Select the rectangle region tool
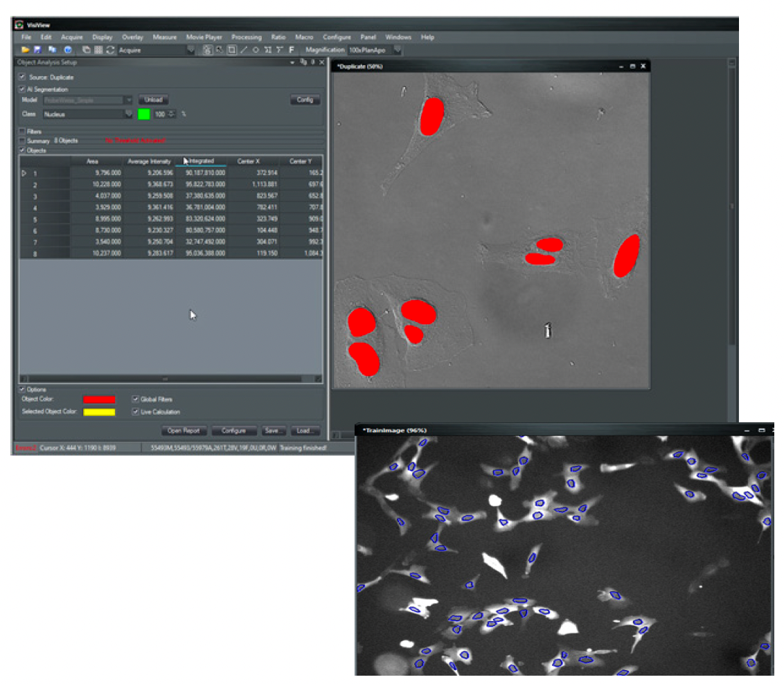Viewport: 784px width, 684px height. coord(232,50)
